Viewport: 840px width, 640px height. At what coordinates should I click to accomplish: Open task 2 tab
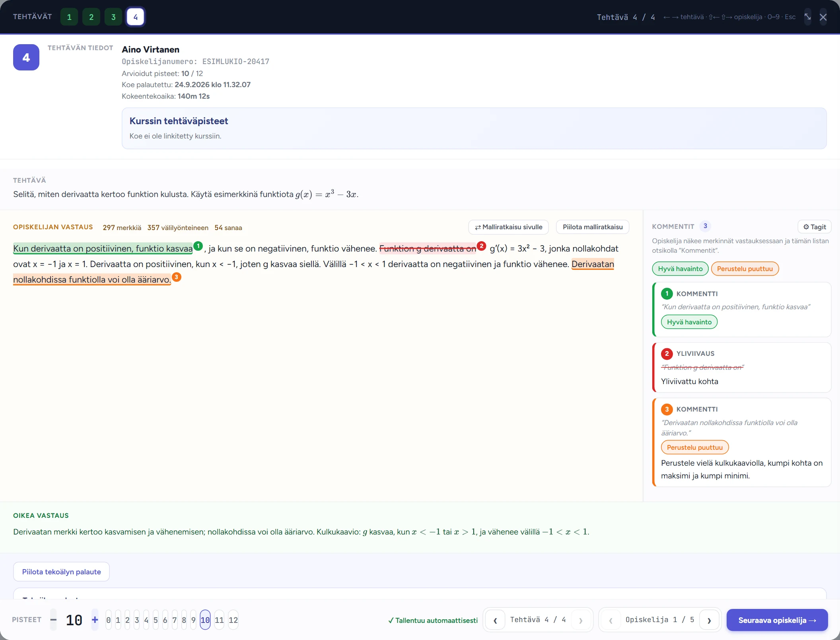pyautogui.click(x=91, y=17)
